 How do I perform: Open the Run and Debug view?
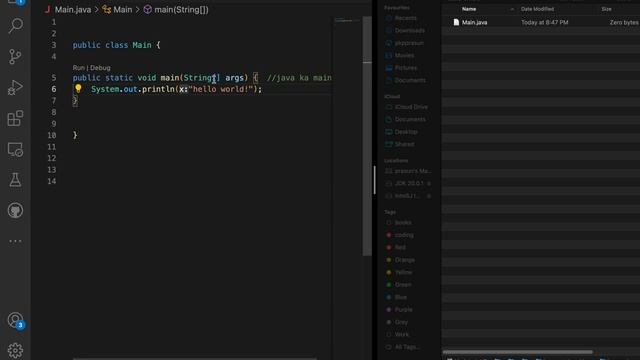pyautogui.click(x=15, y=87)
